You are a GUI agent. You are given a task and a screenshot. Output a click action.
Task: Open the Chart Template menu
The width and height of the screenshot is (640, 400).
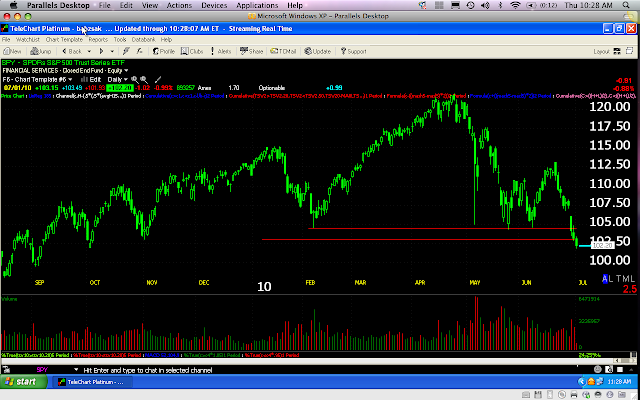point(64,40)
